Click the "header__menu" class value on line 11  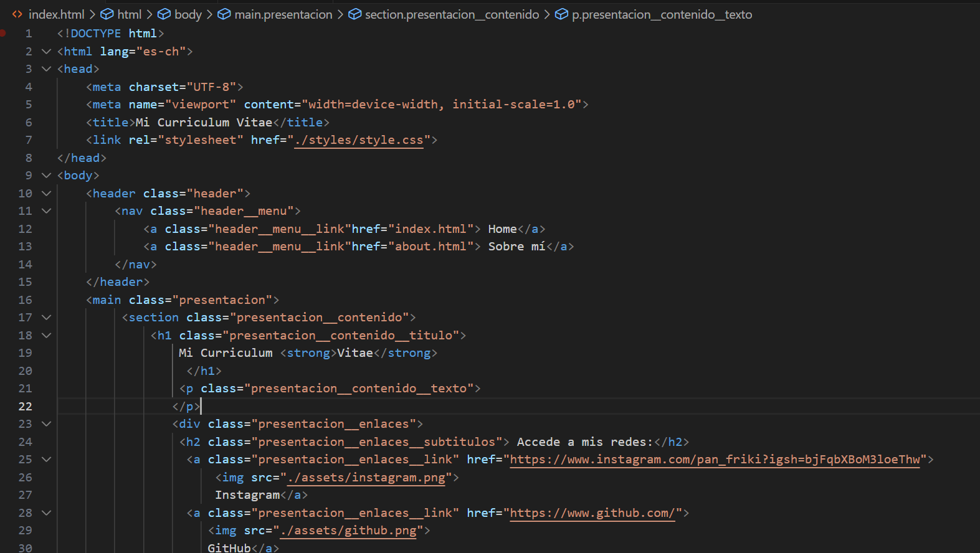[x=244, y=210]
